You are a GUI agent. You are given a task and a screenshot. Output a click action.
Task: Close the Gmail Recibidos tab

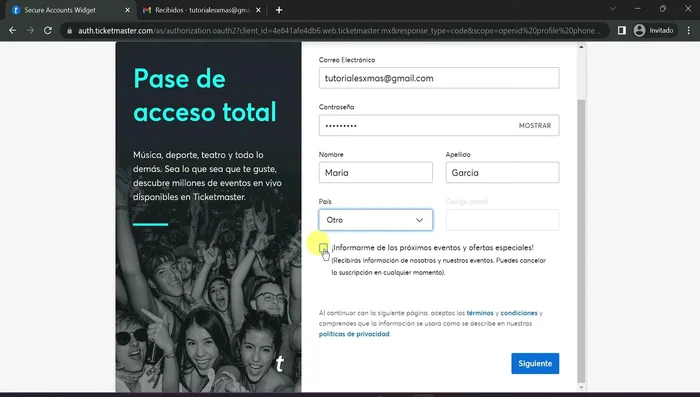click(258, 10)
